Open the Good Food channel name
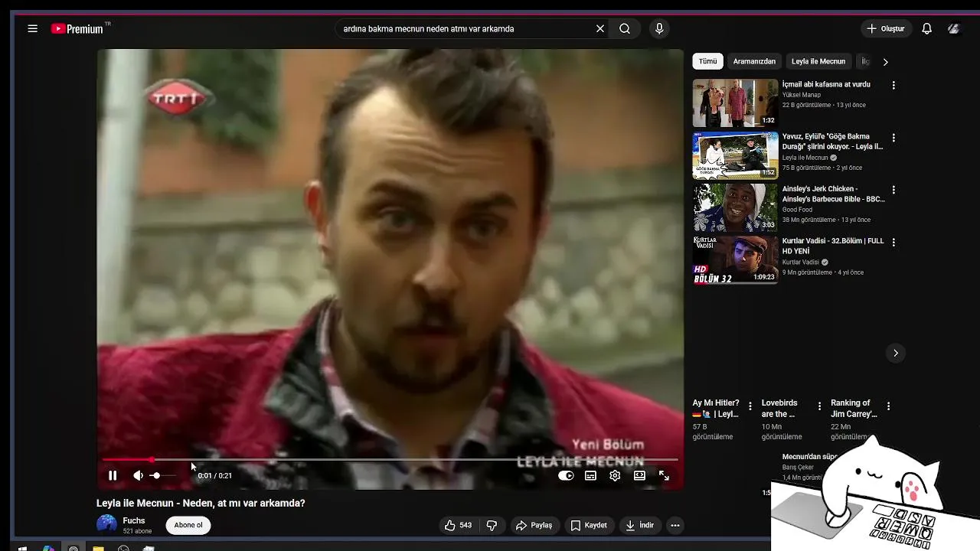 tap(798, 209)
